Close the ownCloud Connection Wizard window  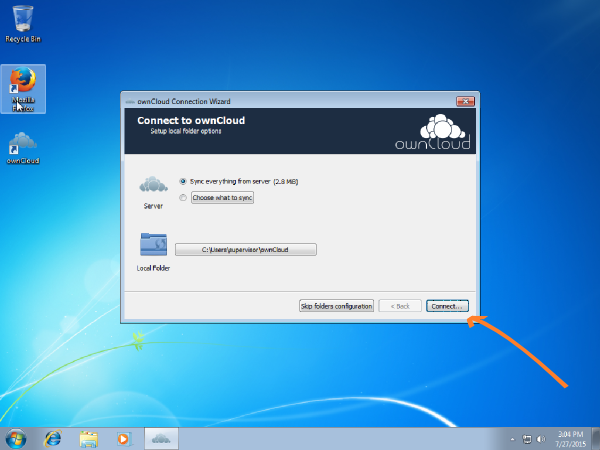[x=465, y=101]
